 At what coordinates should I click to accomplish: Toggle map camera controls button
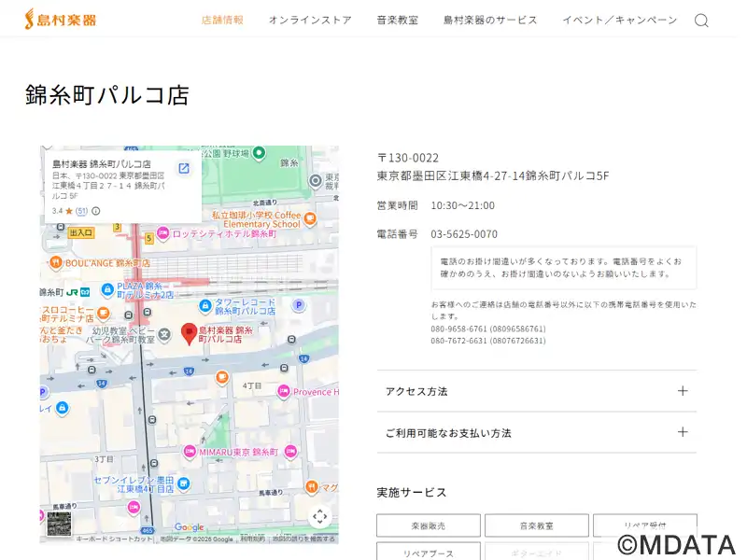tap(319, 516)
